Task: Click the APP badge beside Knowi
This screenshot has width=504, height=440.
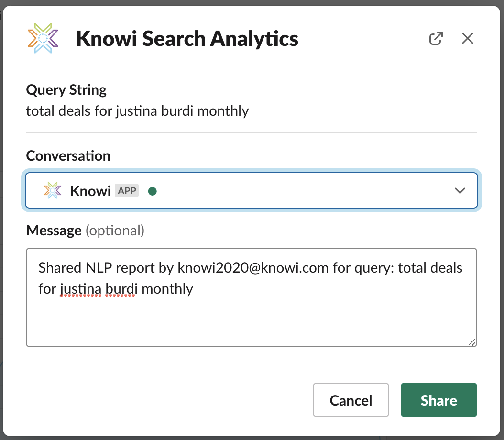Action: click(127, 191)
